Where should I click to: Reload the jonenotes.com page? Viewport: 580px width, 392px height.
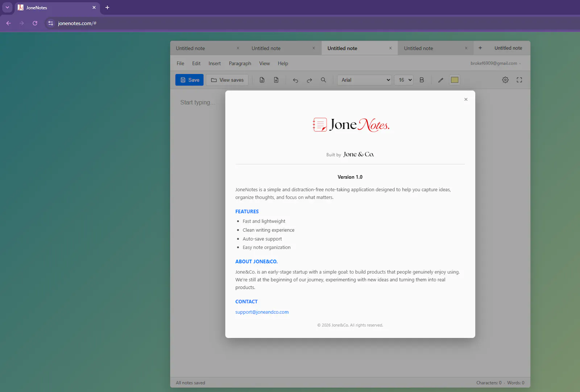coord(35,23)
